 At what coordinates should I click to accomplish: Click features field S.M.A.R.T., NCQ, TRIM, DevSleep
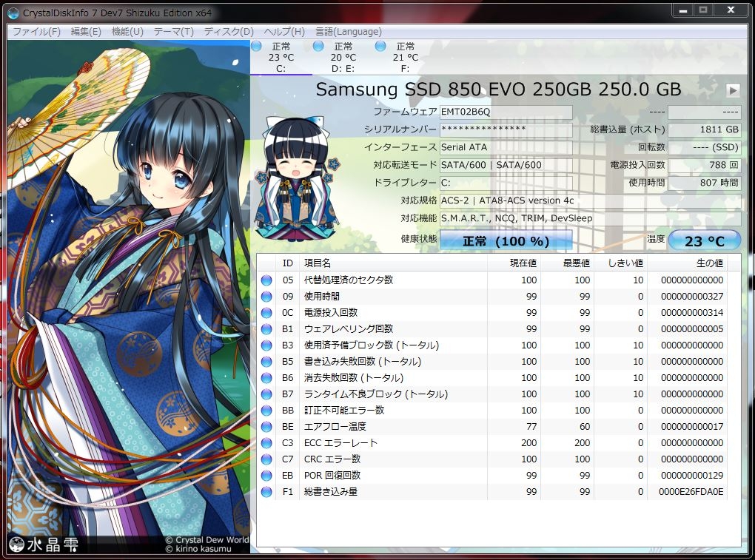tap(591, 219)
